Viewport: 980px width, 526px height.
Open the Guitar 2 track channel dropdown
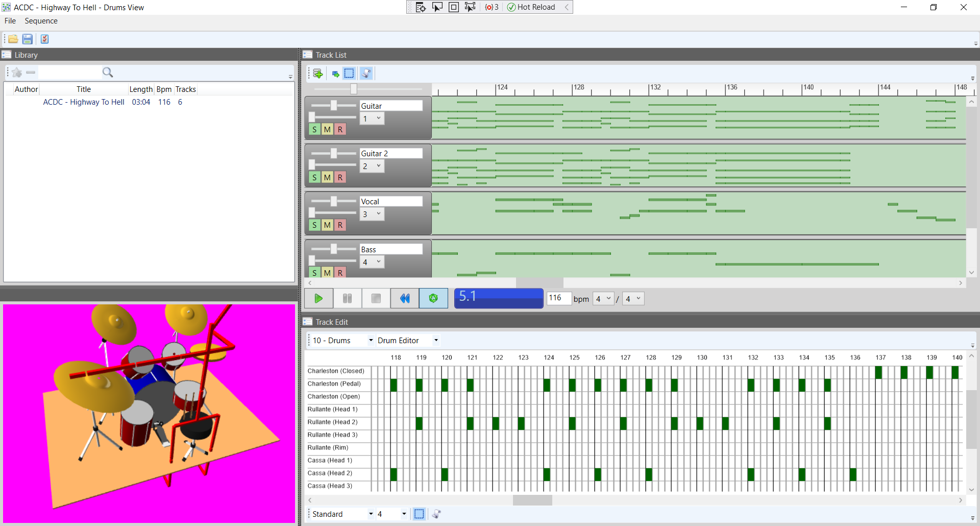click(x=372, y=166)
